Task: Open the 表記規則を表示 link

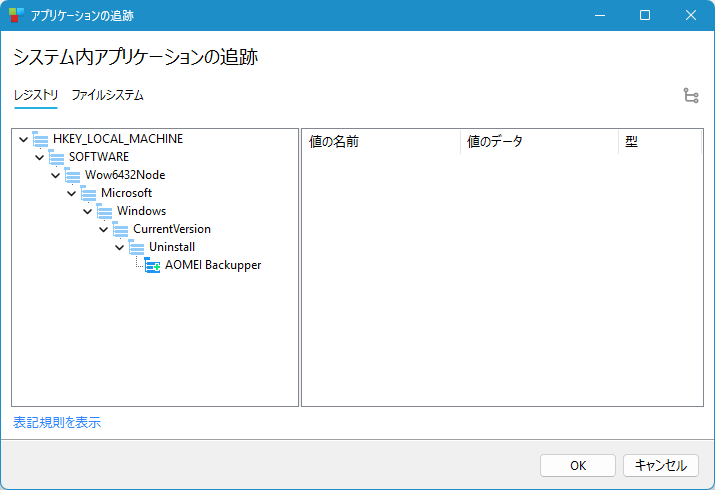Action: (57, 422)
